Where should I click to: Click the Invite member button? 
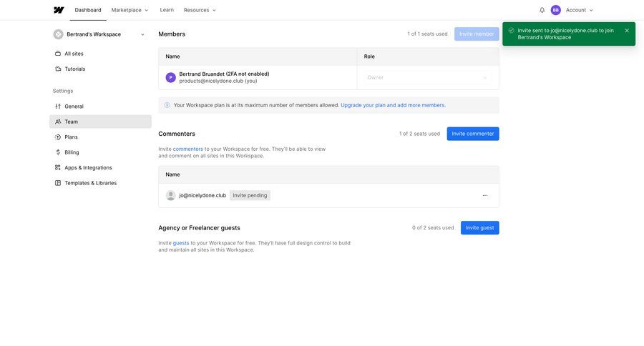pos(477,34)
